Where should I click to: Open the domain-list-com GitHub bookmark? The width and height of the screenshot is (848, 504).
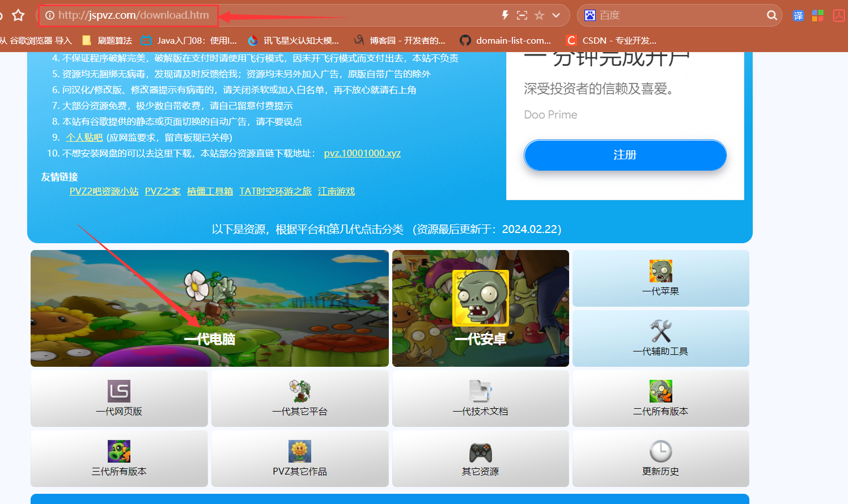click(505, 40)
